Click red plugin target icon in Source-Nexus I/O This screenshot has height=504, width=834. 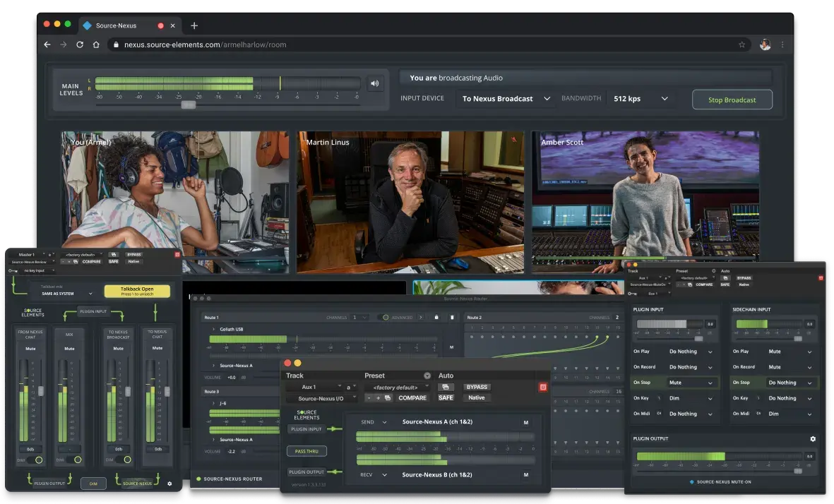542,387
